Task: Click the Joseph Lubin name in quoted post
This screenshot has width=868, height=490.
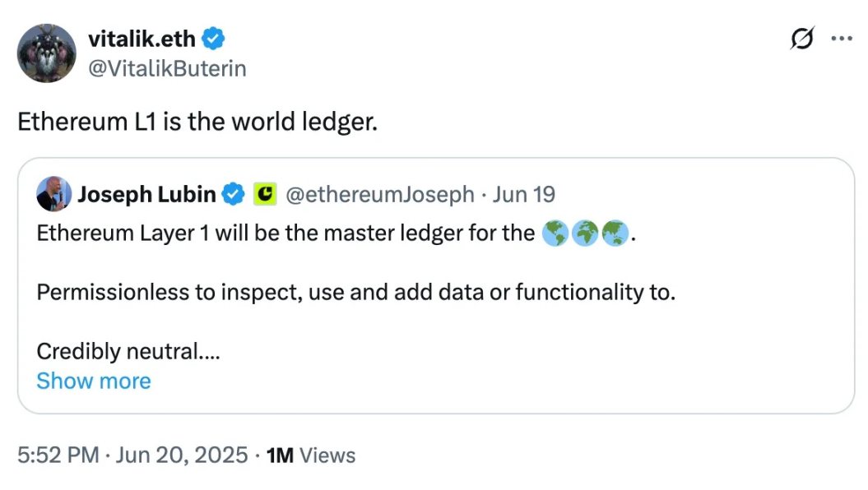Action: coord(146,195)
